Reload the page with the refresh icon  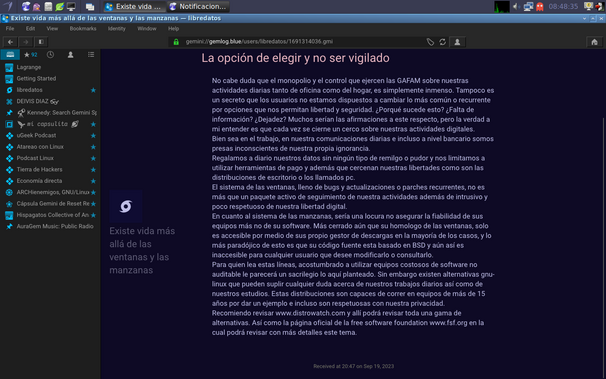(443, 42)
